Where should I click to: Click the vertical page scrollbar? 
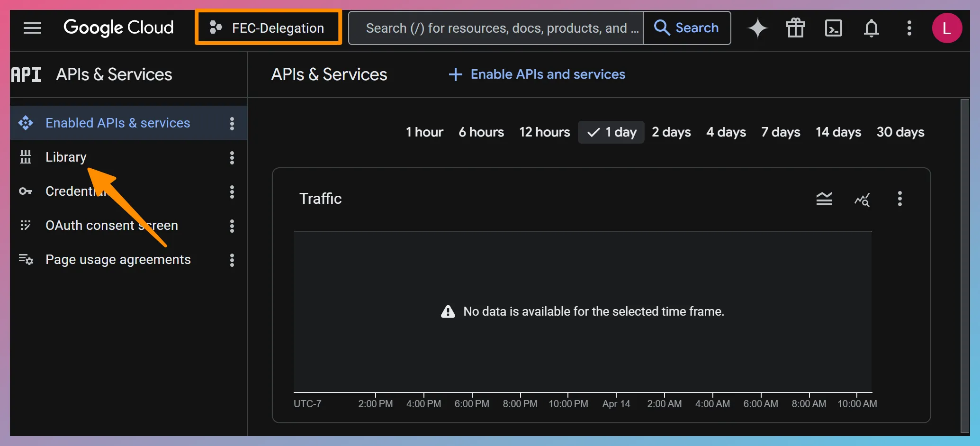tap(964, 265)
